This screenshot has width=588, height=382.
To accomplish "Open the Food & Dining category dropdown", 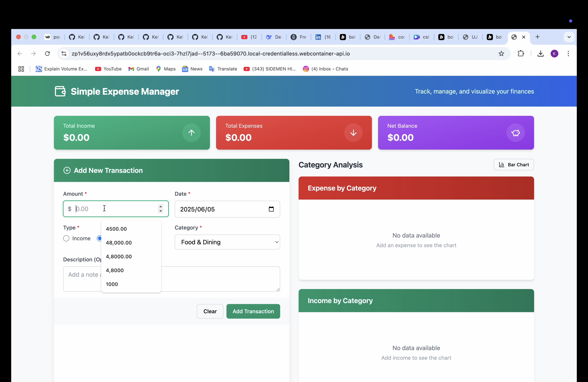I will pos(227,242).
